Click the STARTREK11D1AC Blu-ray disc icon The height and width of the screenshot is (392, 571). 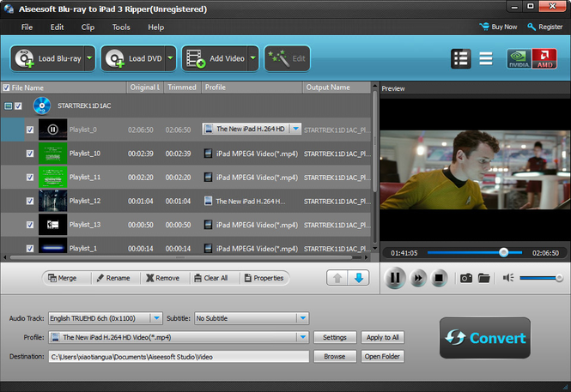[42, 106]
